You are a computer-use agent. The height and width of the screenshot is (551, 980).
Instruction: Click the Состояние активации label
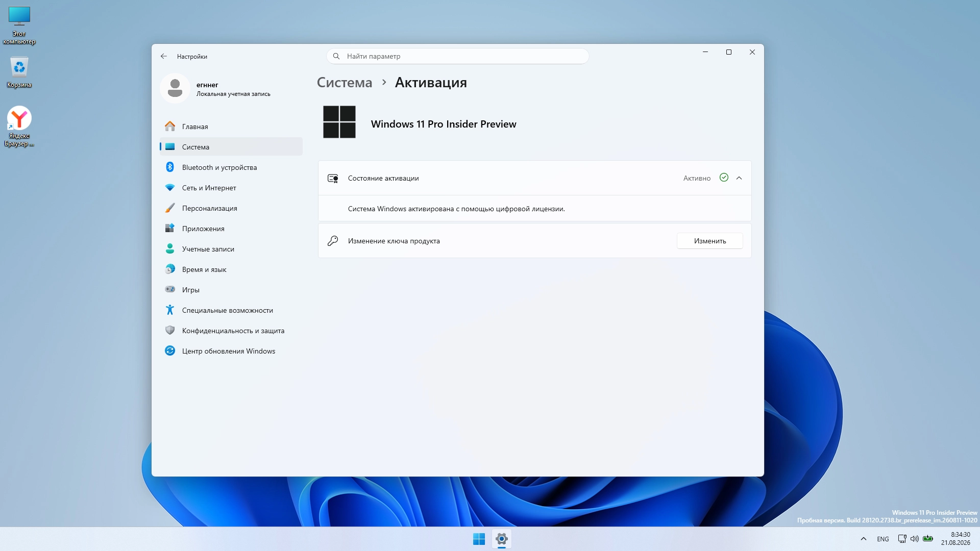click(383, 178)
